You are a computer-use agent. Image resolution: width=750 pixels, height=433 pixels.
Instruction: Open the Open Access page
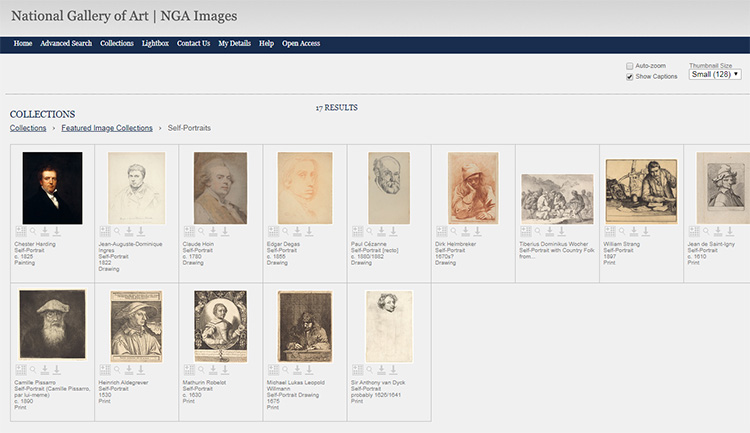tap(301, 44)
